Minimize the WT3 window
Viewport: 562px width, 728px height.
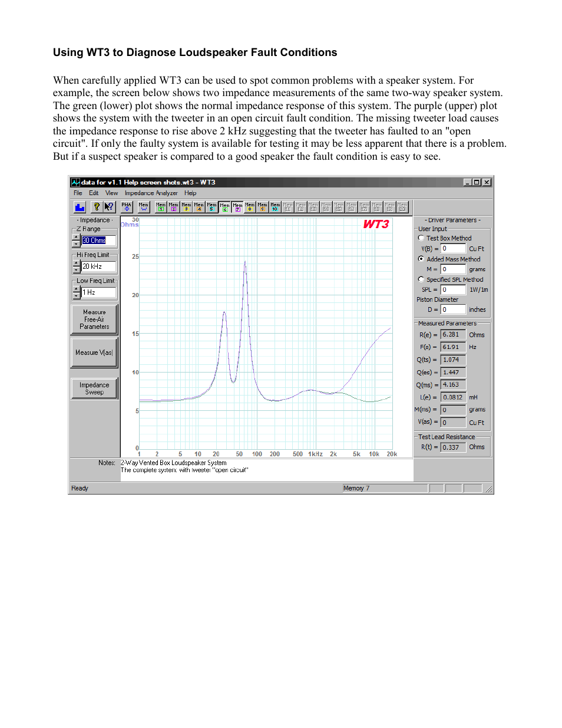[468, 182]
